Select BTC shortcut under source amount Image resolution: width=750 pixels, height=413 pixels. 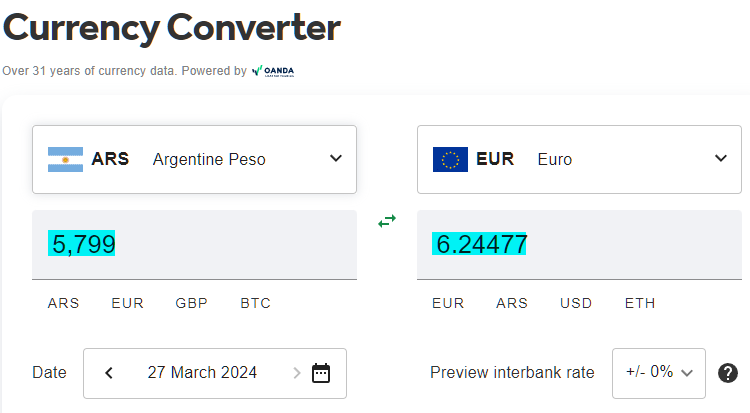click(255, 303)
